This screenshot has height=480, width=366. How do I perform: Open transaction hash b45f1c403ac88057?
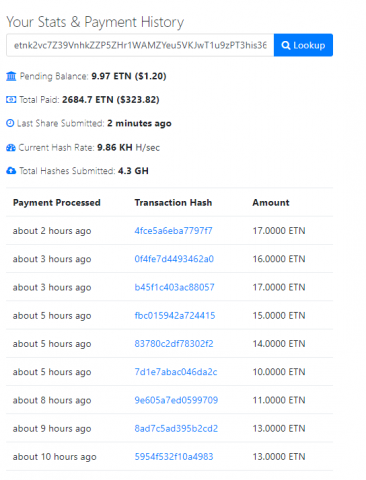pos(174,287)
